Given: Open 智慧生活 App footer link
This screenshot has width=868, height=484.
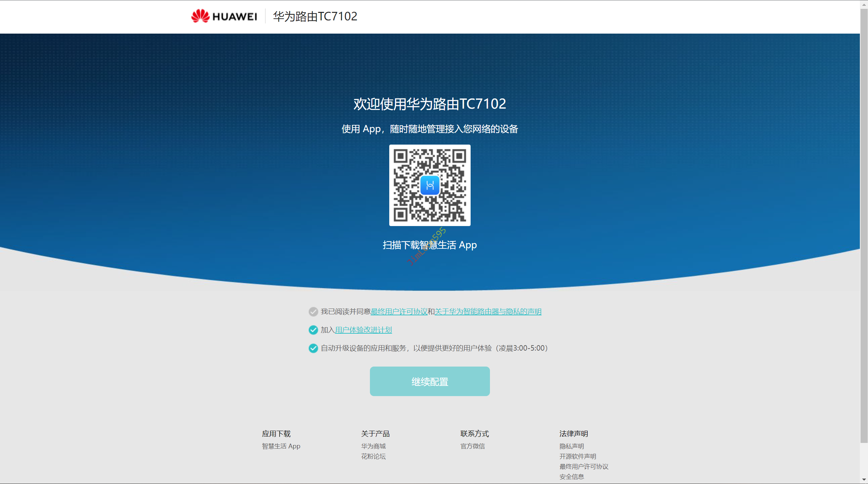Looking at the screenshot, I should click(x=281, y=446).
